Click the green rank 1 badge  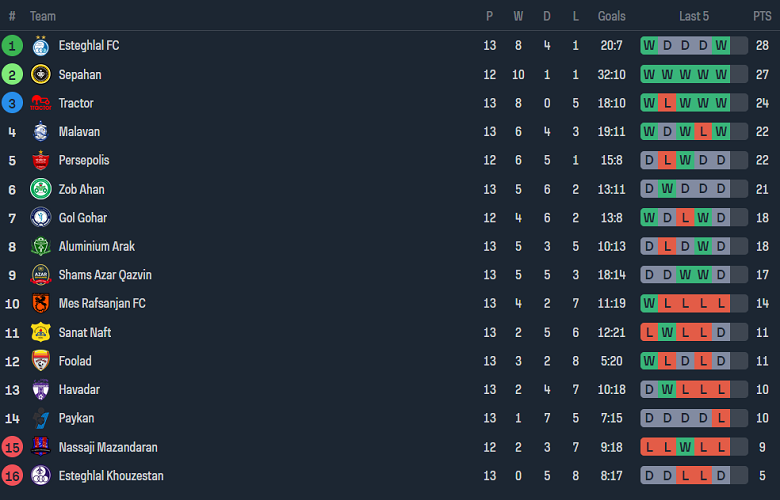12,46
